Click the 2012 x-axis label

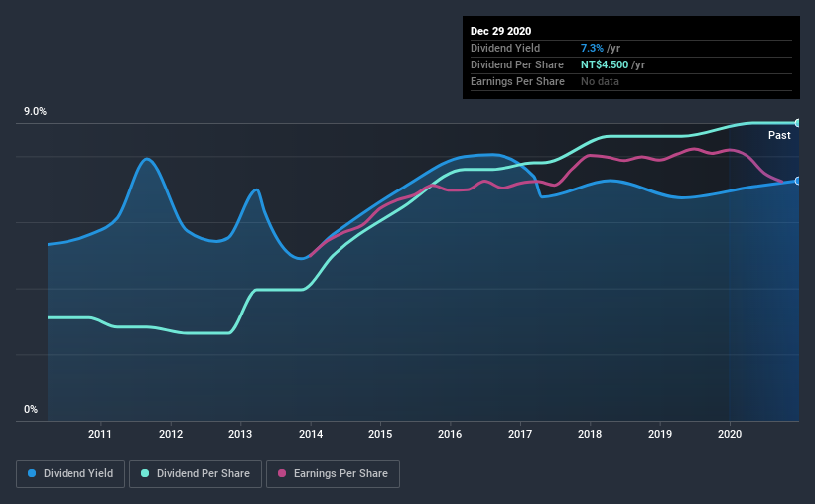[x=171, y=434]
